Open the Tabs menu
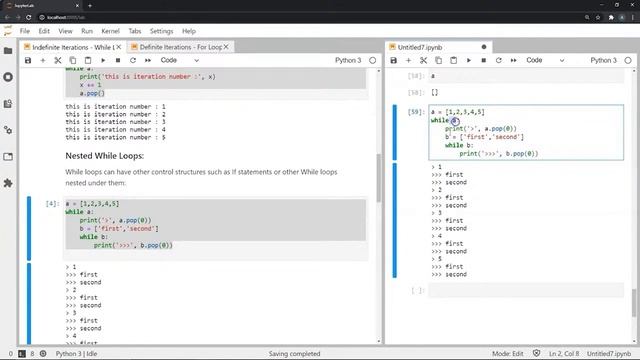This screenshot has height=360, width=640. tap(135, 31)
